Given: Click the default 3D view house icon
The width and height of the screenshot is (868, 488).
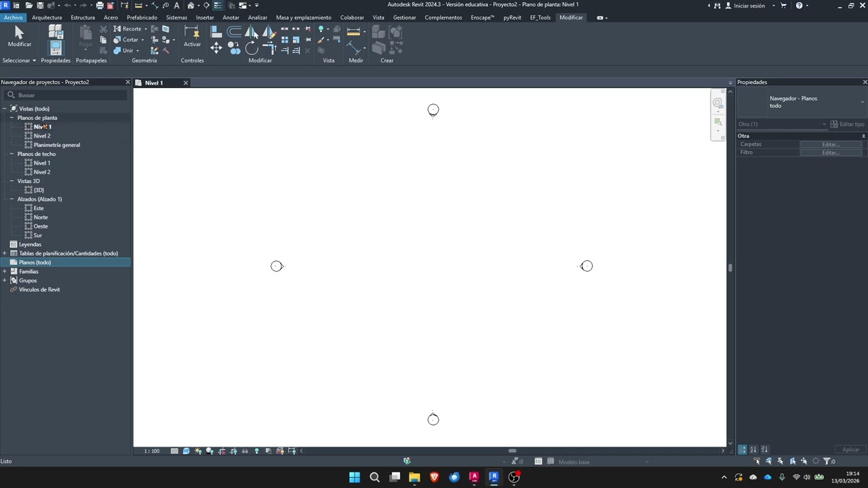Looking at the screenshot, I should click(191, 5).
